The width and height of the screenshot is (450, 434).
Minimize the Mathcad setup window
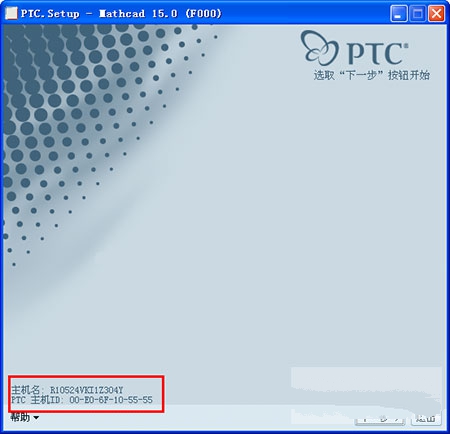(x=399, y=13)
